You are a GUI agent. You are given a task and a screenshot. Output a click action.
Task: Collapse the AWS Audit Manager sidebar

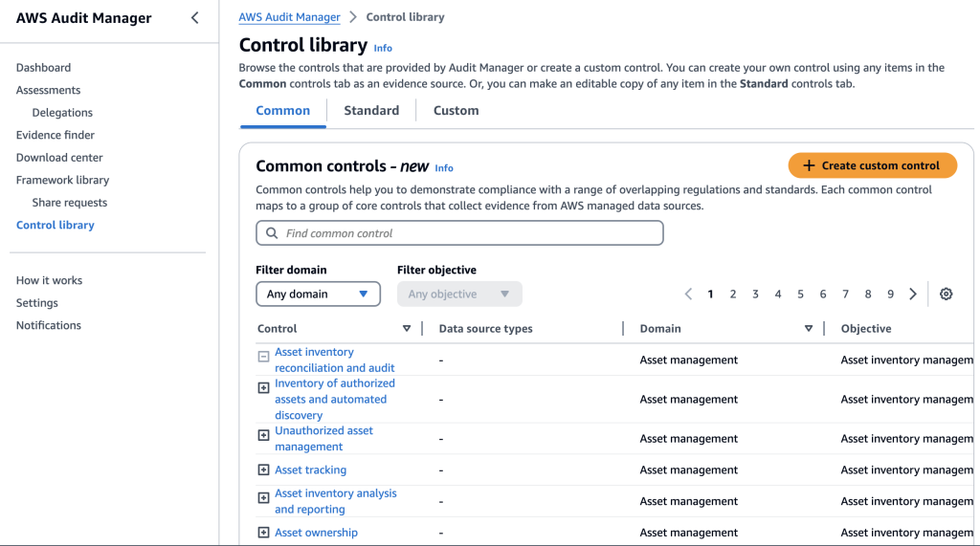coord(194,17)
